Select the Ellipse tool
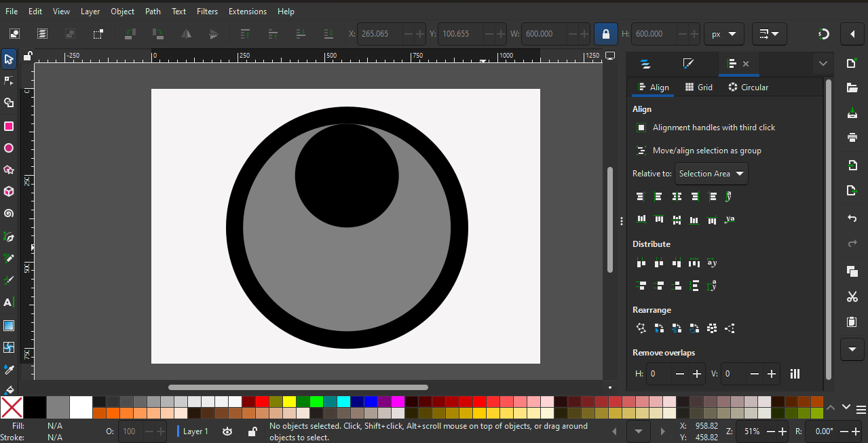 (9, 148)
